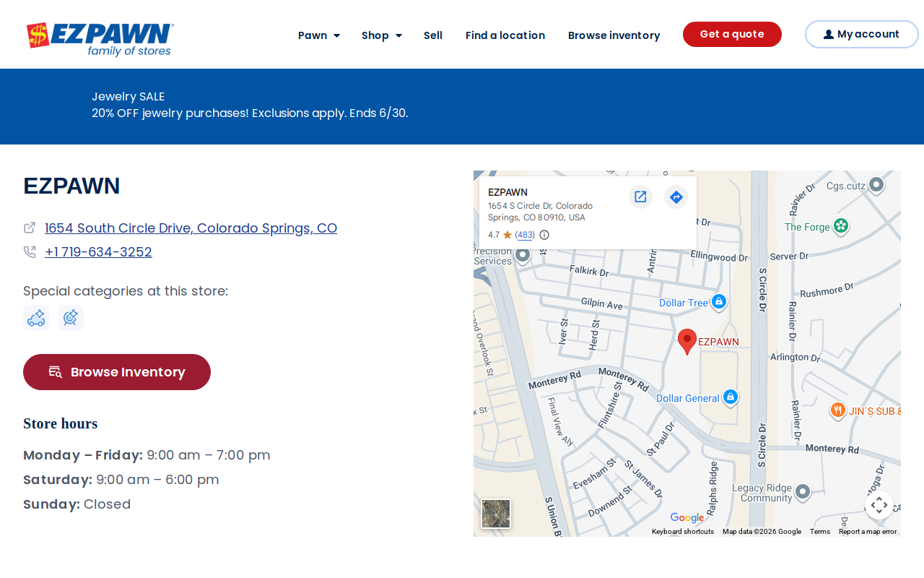Click the EZPAWN store heading
Viewport: 924px width, 578px height.
point(71,186)
